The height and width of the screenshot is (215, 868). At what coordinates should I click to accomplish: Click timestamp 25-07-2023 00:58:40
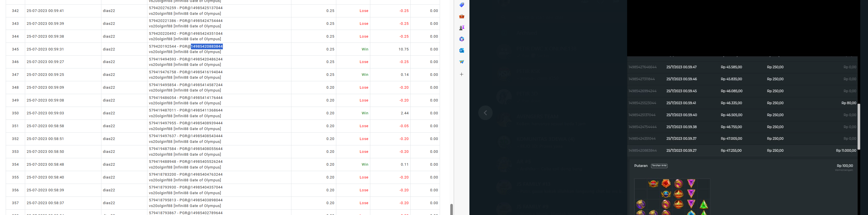click(45, 177)
